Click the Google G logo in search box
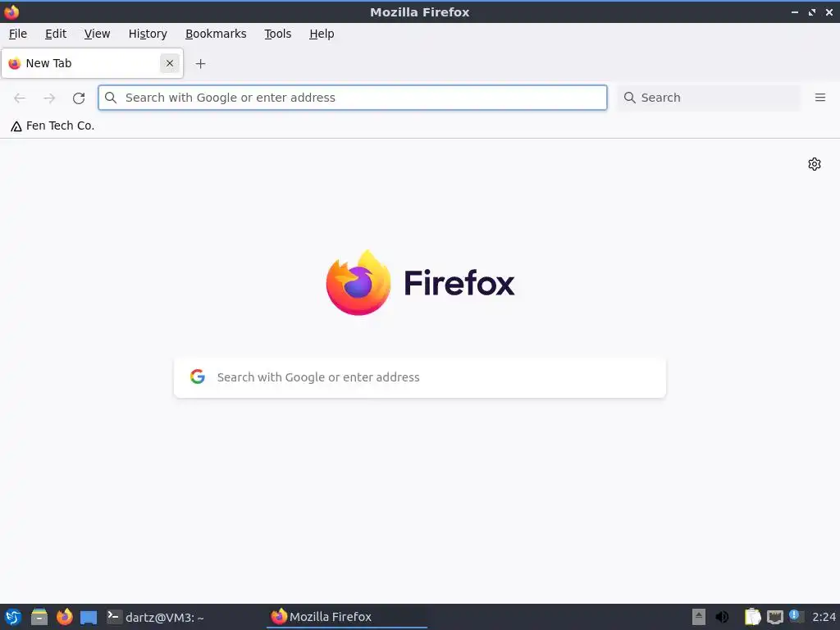This screenshot has height=630, width=840. pos(198,377)
